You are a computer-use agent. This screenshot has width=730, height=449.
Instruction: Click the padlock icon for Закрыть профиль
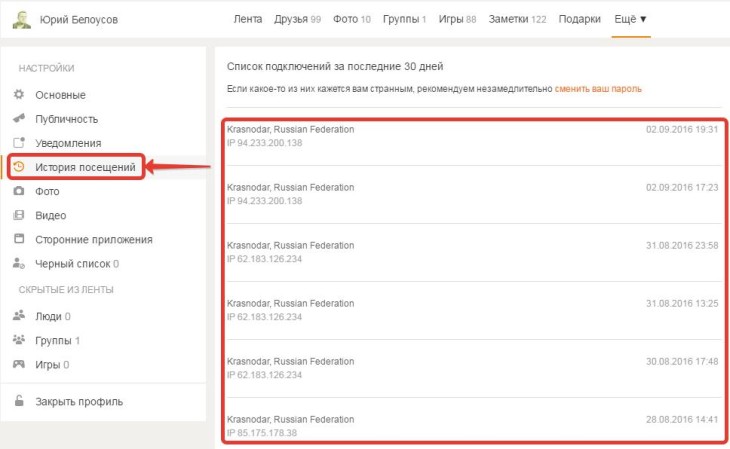pos(19,401)
